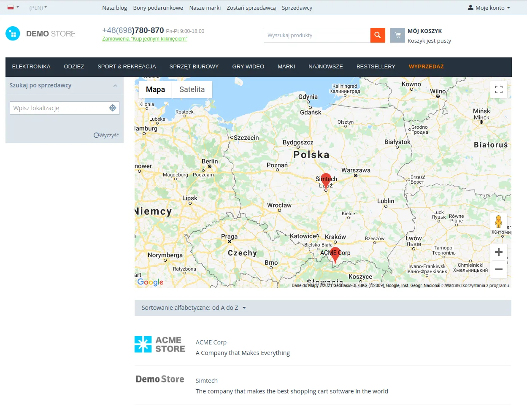Open the BESTSELLERY menu item

tap(376, 67)
